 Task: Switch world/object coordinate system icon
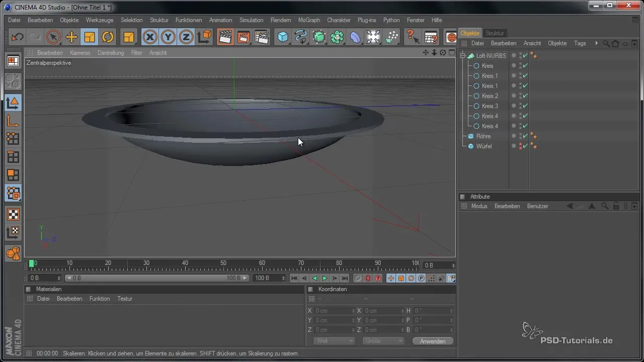coord(205,37)
